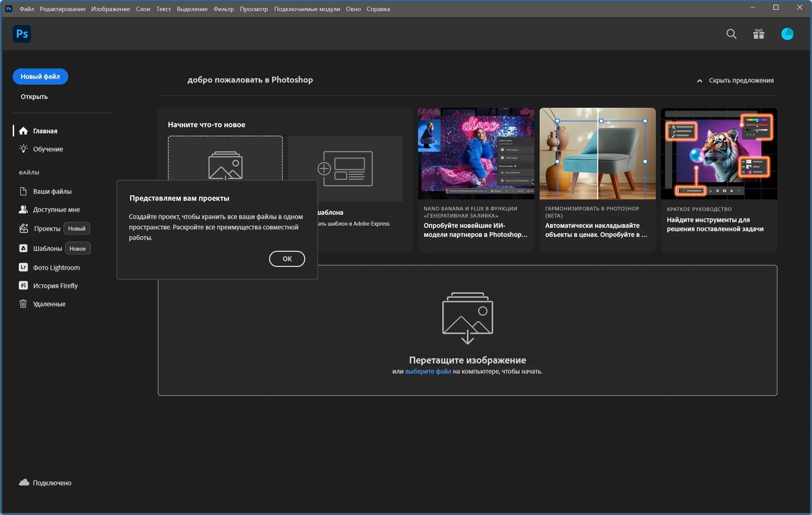Open the search magnifier icon

pyautogui.click(x=731, y=34)
